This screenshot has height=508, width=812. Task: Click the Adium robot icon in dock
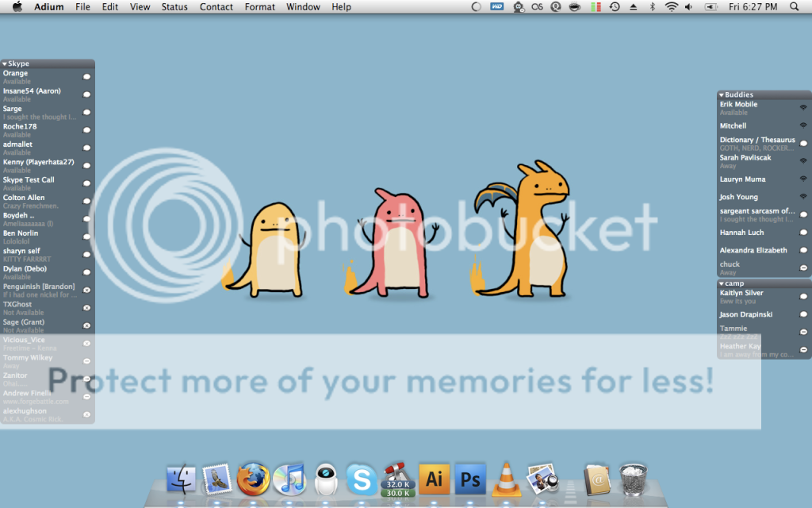click(x=326, y=479)
